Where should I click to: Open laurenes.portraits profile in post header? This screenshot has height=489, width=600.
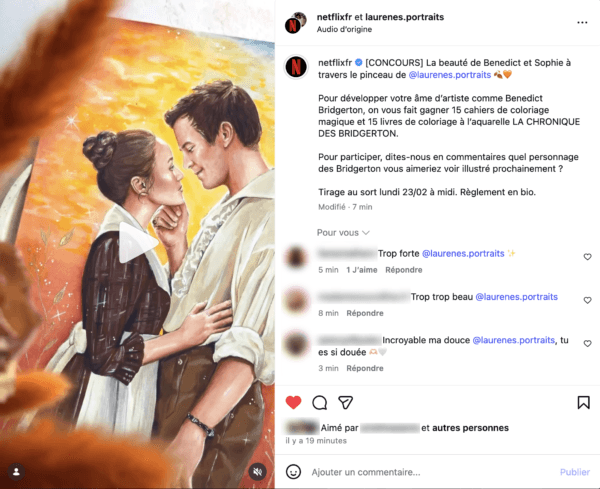404,17
